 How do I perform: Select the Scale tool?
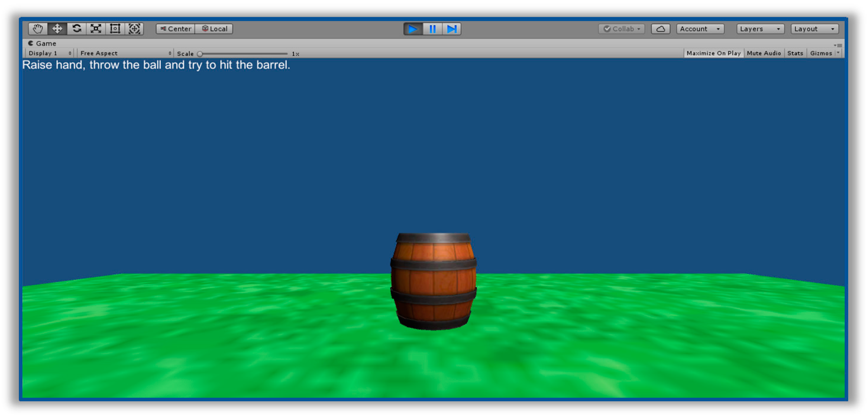click(96, 29)
